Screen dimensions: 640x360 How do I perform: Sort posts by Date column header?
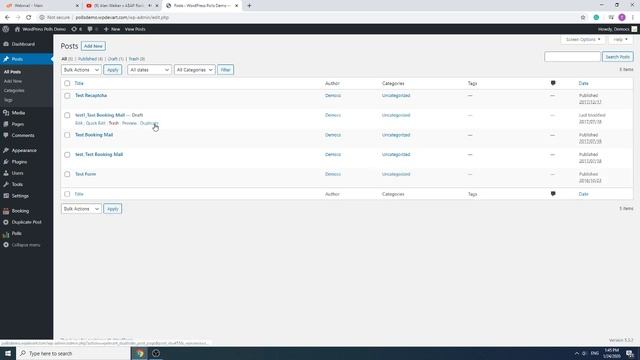583,83
